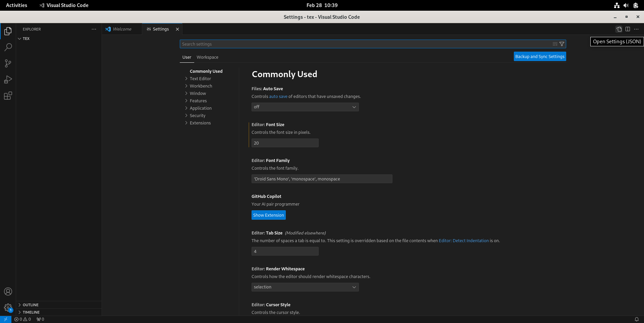Image resolution: width=644 pixels, height=323 pixels.
Task: Click the remote window status bar icon
Action: point(6,319)
